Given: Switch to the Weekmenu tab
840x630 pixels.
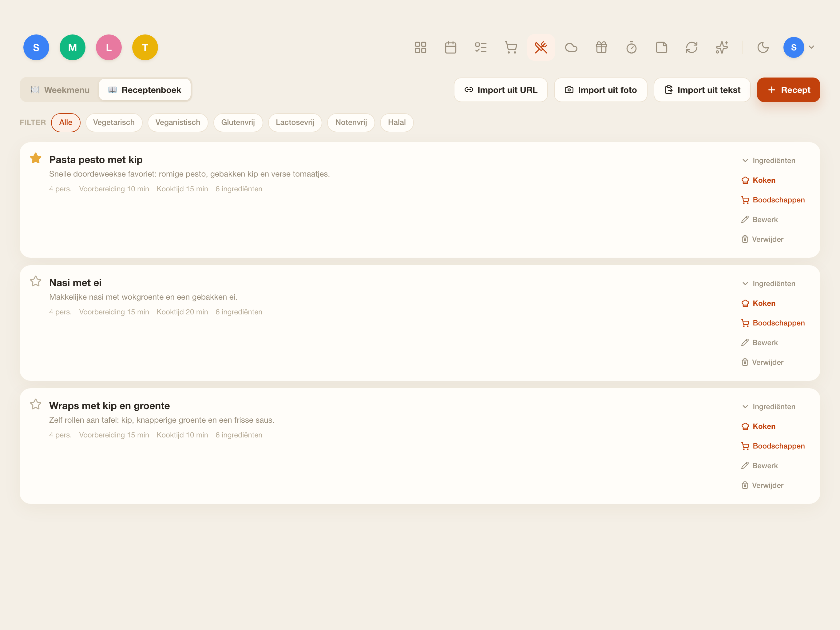Looking at the screenshot, I should 60,90.
